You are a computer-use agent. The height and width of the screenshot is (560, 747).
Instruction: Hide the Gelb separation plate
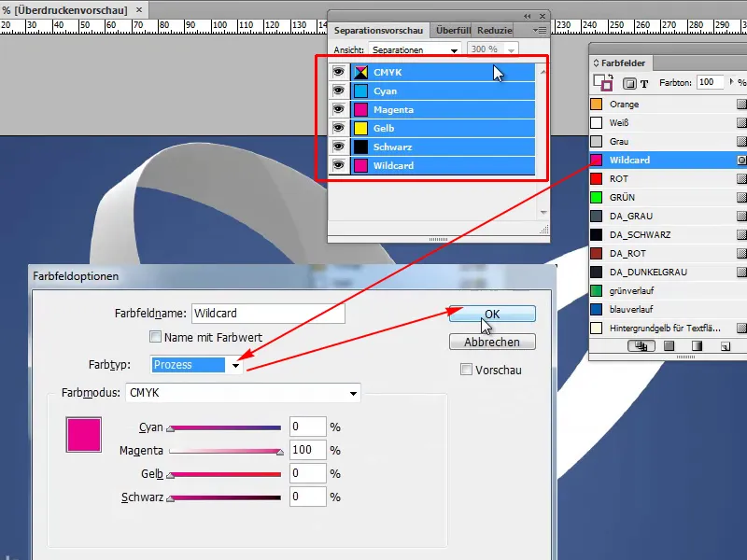tap(338, 128)
